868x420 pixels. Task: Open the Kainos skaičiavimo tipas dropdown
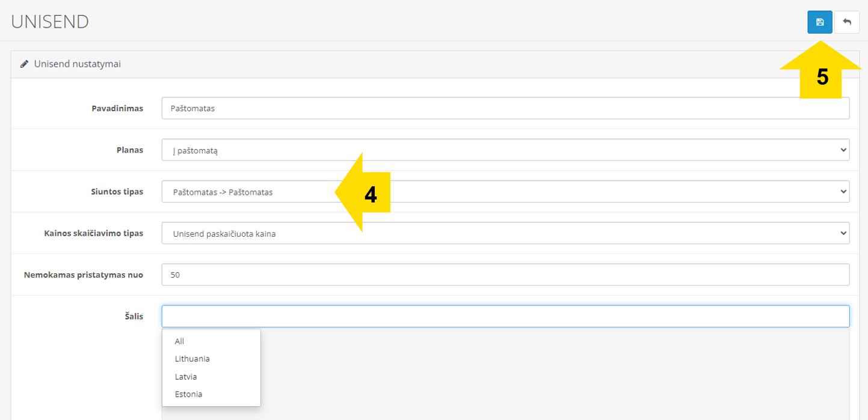[505, 233]
